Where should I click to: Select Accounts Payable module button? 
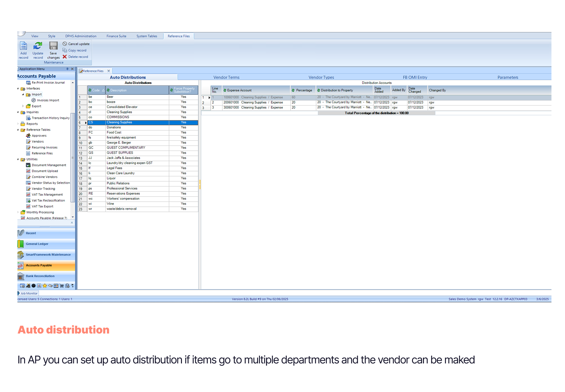(46, 265)
